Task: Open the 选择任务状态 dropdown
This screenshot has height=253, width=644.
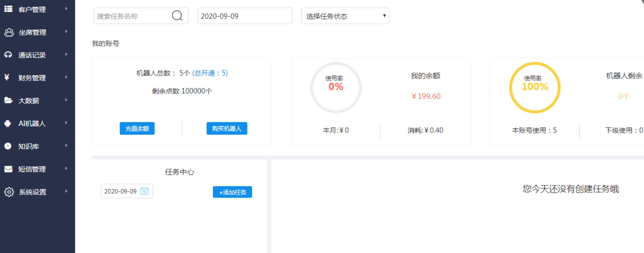Action: coord(345,16)
